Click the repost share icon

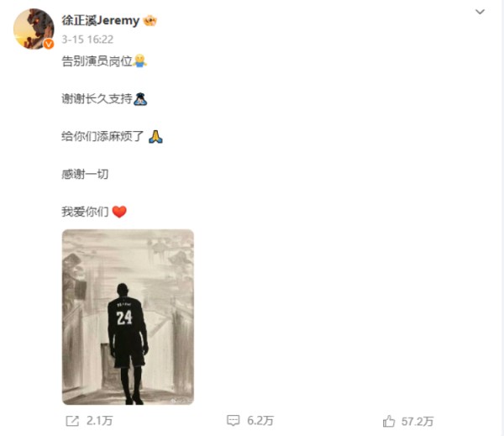[x=72, y=421]
